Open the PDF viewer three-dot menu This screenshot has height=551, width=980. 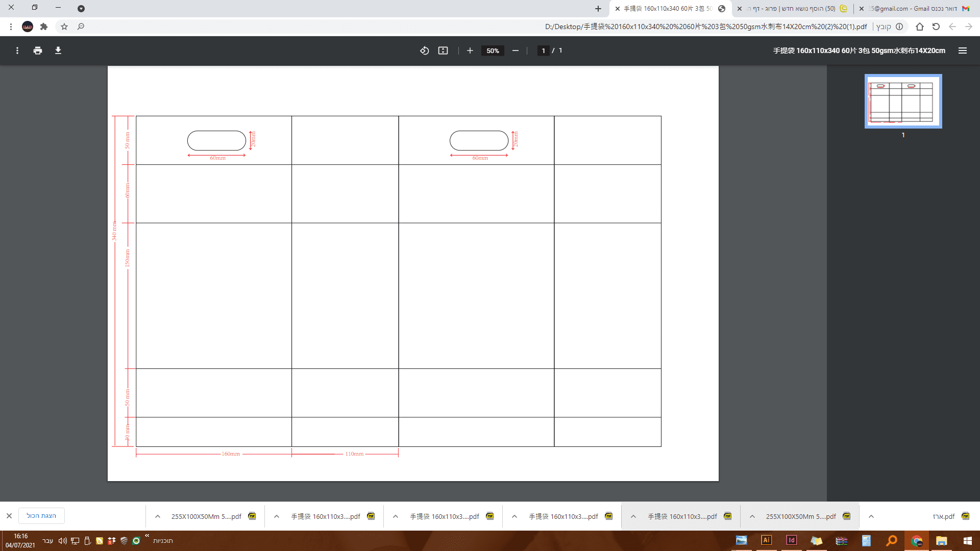(17, 51)
